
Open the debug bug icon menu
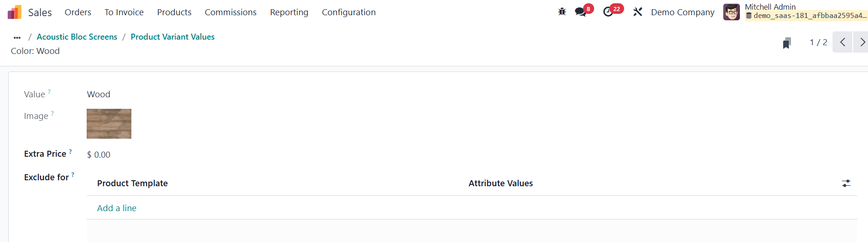pyautogui.click(x=562, y=12)
